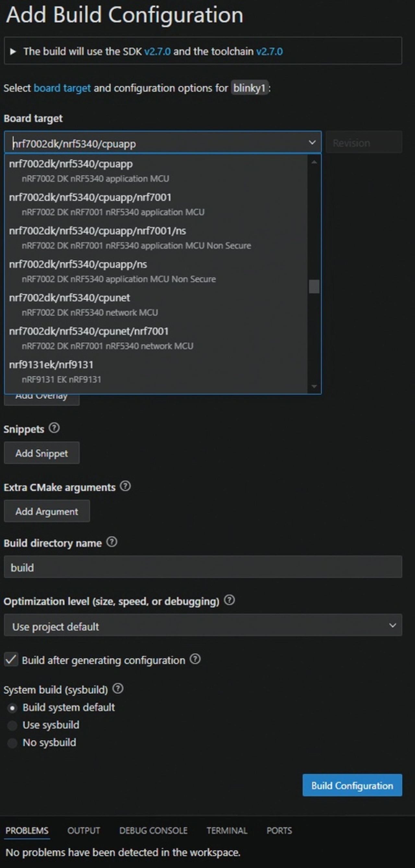This screenshot has height=868, width=415.
Task: Toggle Build after generating configuration checkbox
Action: point(11,659)
